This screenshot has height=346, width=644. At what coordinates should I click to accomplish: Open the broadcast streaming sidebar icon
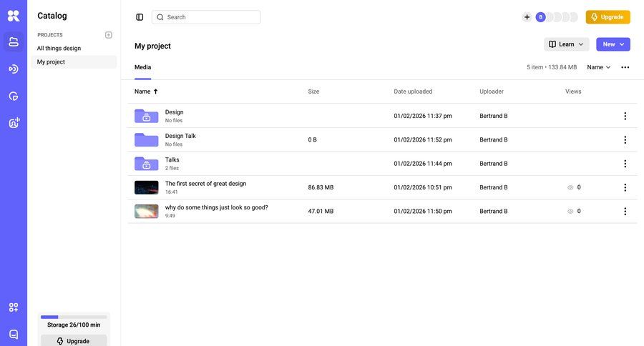pyautogui.click(x=14, y=69)
